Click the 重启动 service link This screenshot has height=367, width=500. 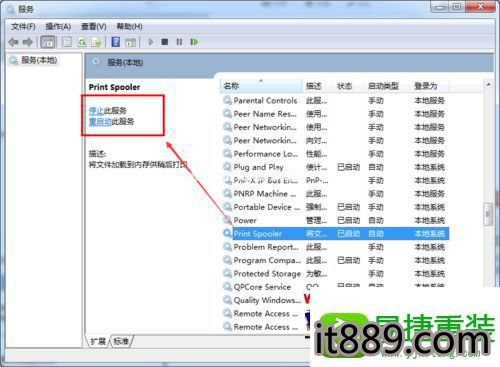100,122
